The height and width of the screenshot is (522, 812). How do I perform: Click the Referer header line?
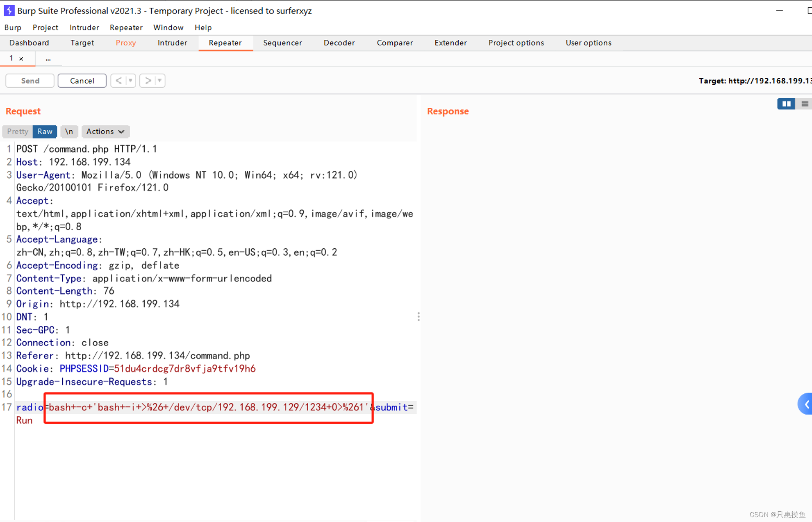[x=133, y=356]
